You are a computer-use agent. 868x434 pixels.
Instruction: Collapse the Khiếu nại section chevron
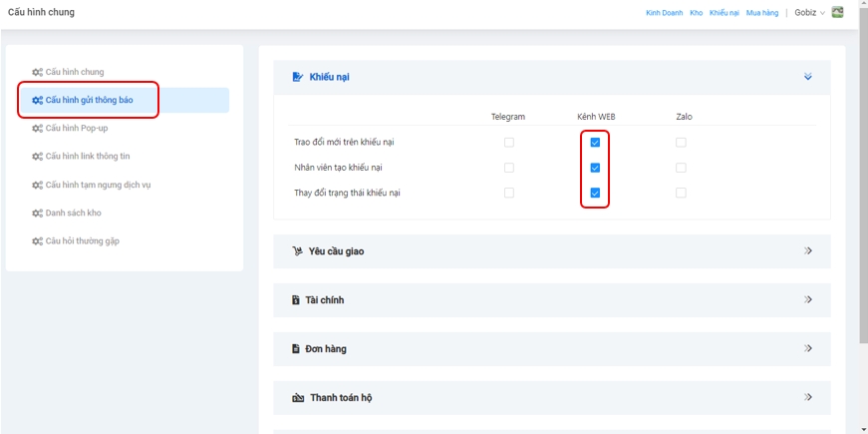[x=808, y=77]
